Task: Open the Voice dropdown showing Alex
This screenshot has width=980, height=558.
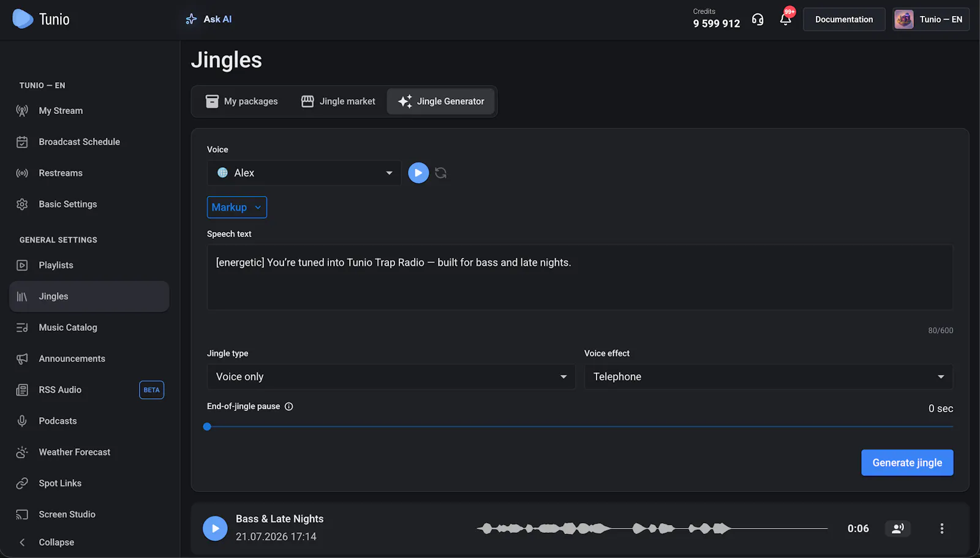Action: 304,173
